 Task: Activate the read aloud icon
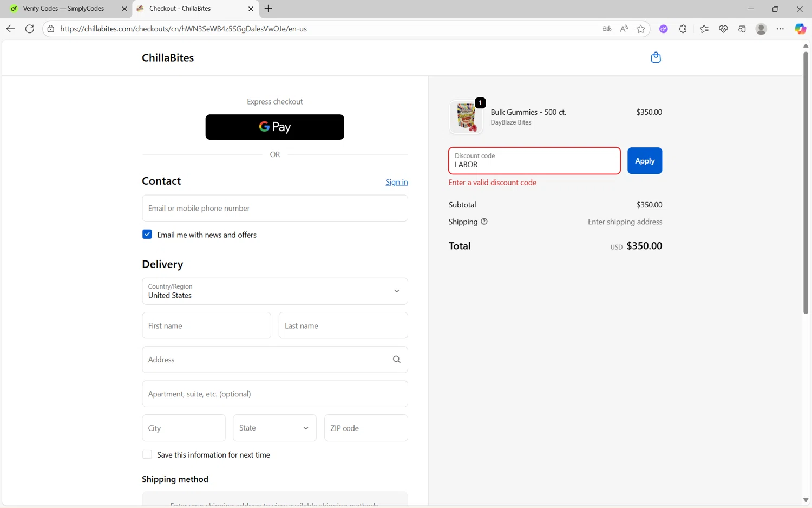click(x=624, y=29)
